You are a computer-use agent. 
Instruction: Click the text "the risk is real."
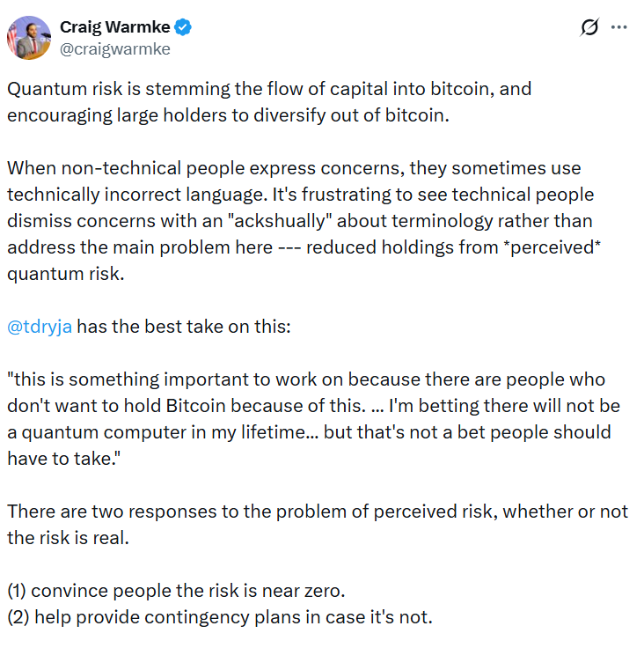pos(68,537)
